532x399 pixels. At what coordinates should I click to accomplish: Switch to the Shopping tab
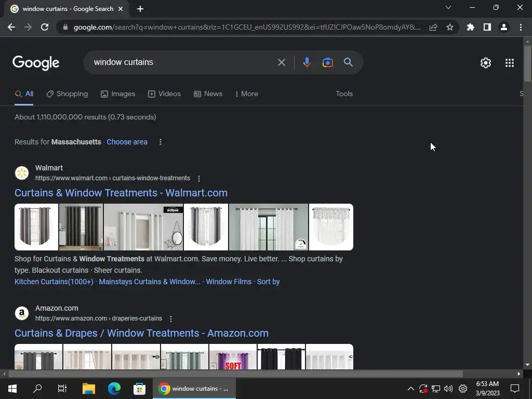pyautogui.click(x=67, y=94)
